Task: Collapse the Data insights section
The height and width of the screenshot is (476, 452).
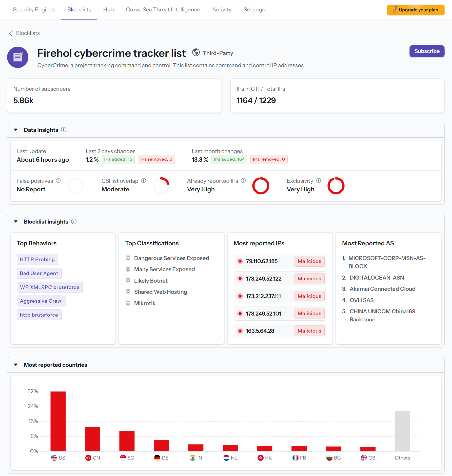Action: click(x=16, y=130)
